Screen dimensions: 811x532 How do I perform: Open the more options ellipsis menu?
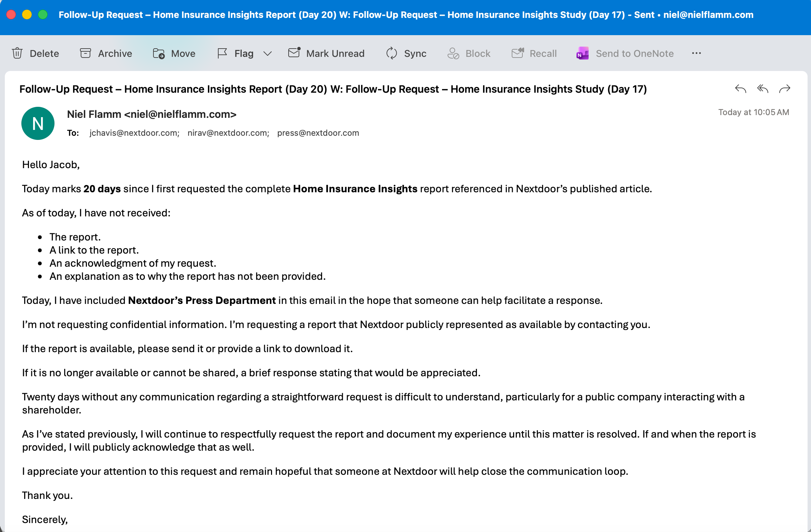[697, 53]
